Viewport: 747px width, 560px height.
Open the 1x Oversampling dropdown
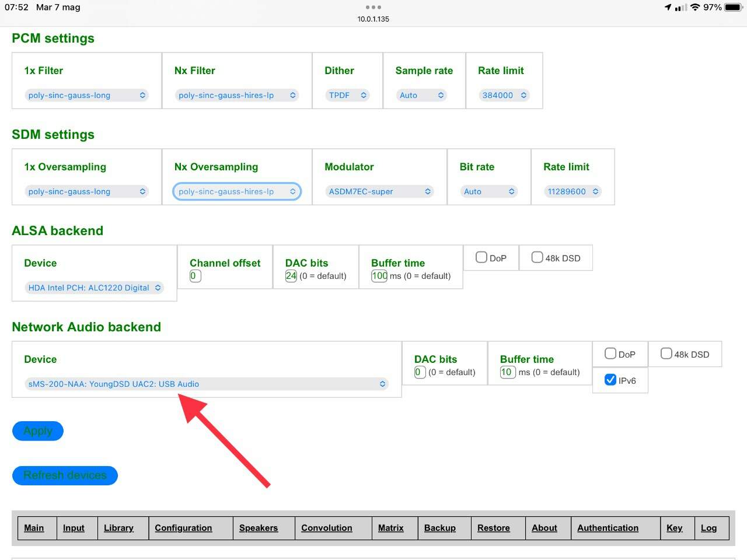click(x=86, y=191)
